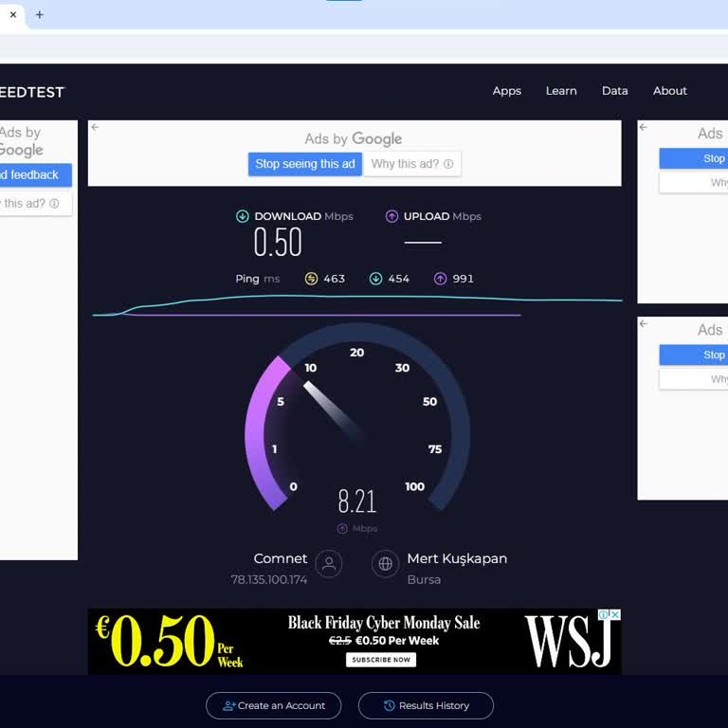Click the AdChoices info icon on WSJ ad

click(604, 614)
